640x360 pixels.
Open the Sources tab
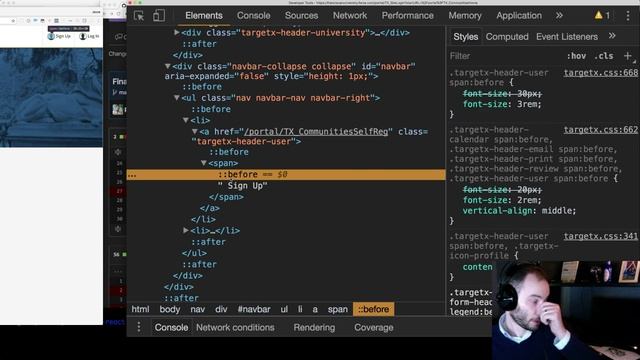(x=301, y=16)
